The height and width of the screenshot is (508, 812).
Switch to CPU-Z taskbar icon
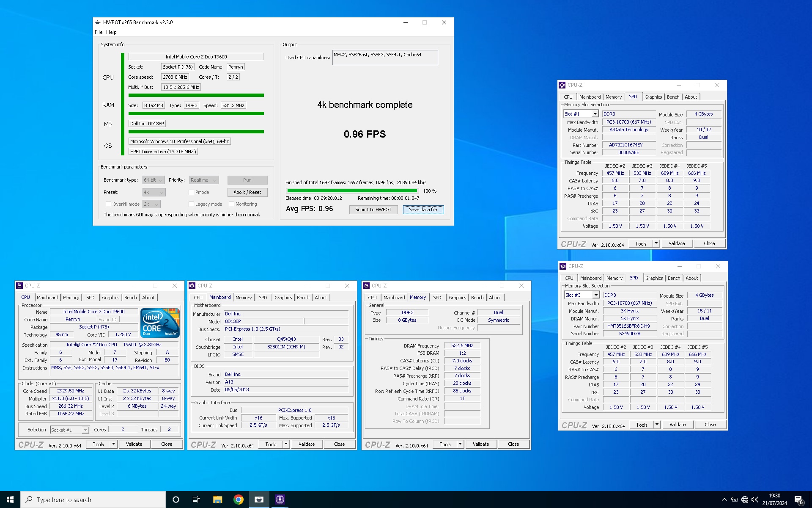tap(280, 500)
